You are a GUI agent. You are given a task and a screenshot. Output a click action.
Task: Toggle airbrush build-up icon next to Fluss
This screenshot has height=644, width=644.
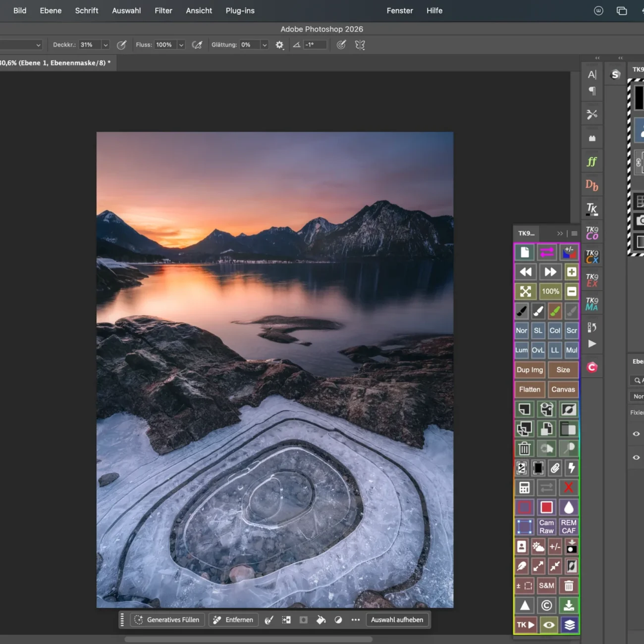197,45
